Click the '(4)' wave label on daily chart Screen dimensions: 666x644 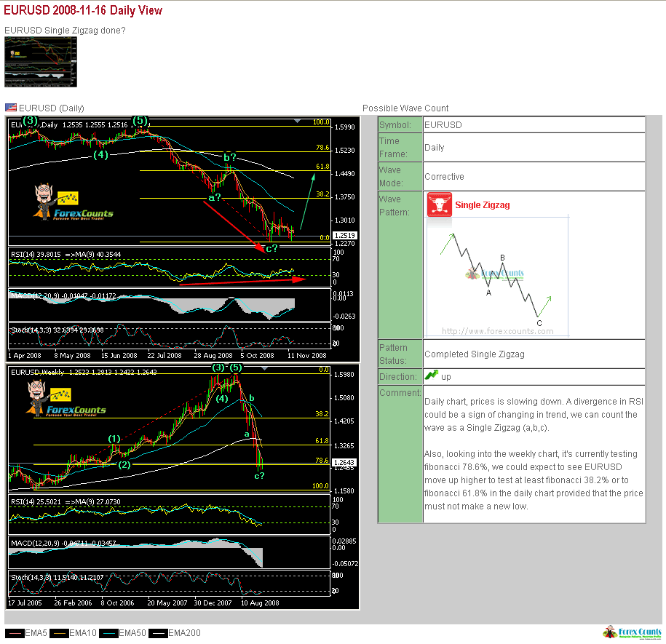pos(100,154)
